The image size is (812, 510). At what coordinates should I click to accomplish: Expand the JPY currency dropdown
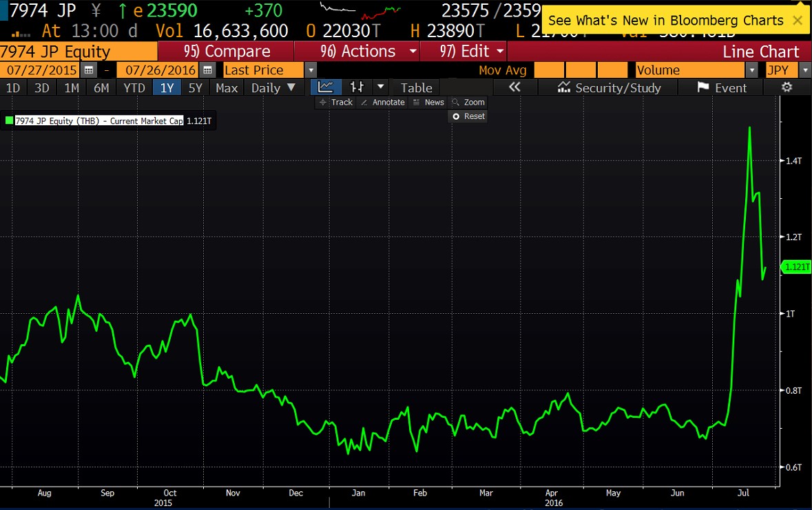803,70
